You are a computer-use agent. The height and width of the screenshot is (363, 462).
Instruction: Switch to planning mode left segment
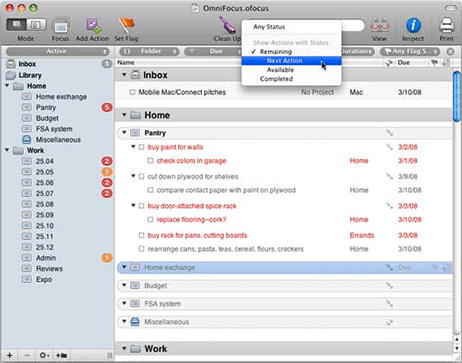[x=16, y=25]
